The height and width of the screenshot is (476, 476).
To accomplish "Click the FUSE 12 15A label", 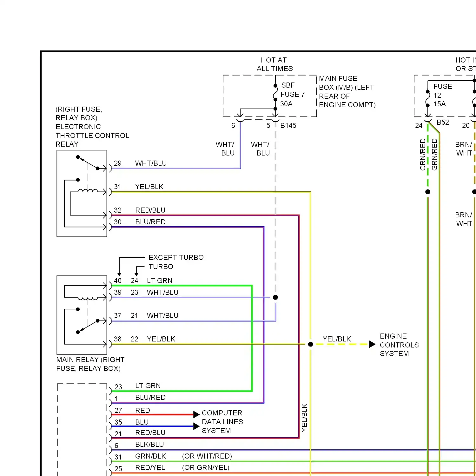I will [443, 95].
